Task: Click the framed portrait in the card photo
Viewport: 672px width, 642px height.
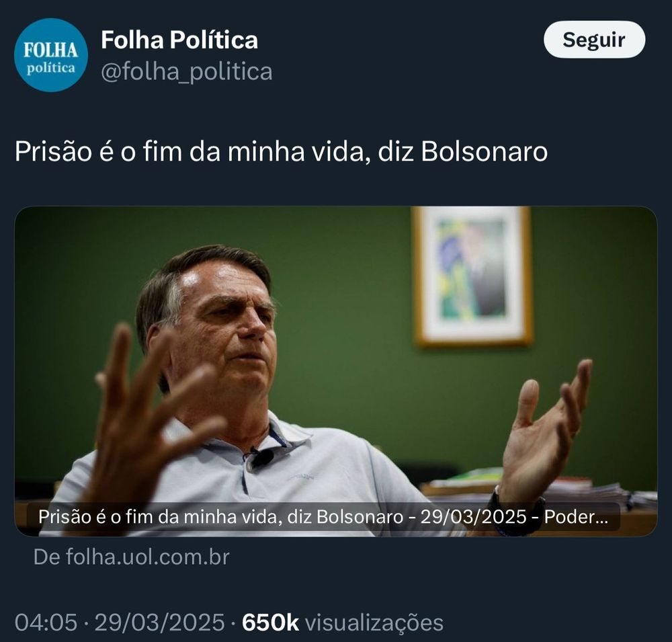Action: 472,276
